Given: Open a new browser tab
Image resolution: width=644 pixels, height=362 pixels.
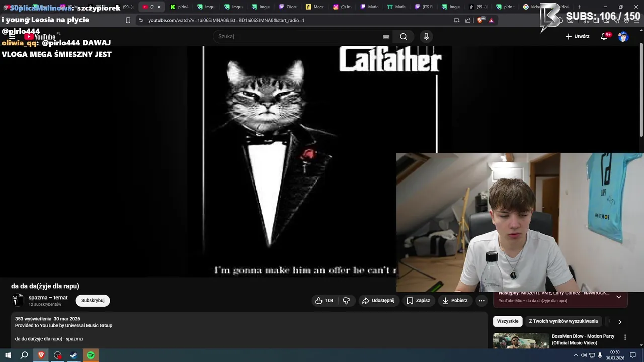Looking at the screenshot, I should pyautogui.click(x=579, y=7).
